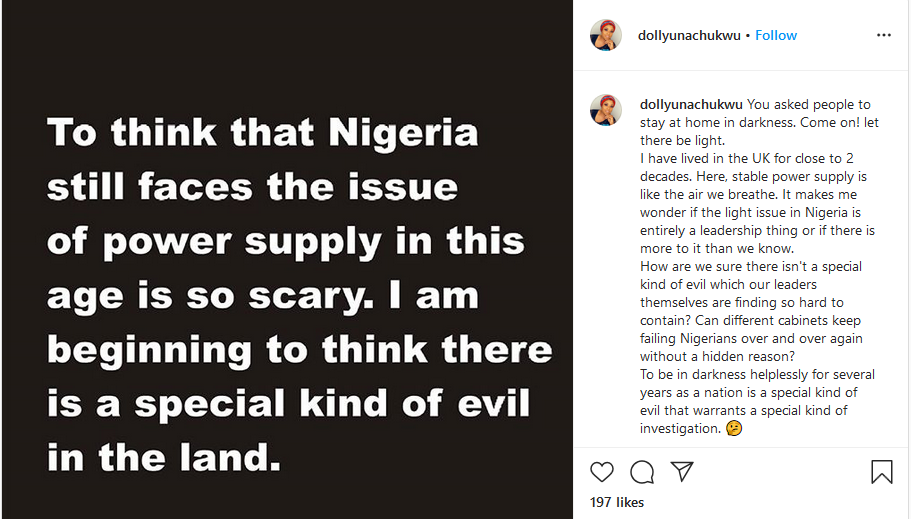This screenshot has height=519, width=911.
Task: Share the post using paper plane icon
Action: click(x=682, y=471)
